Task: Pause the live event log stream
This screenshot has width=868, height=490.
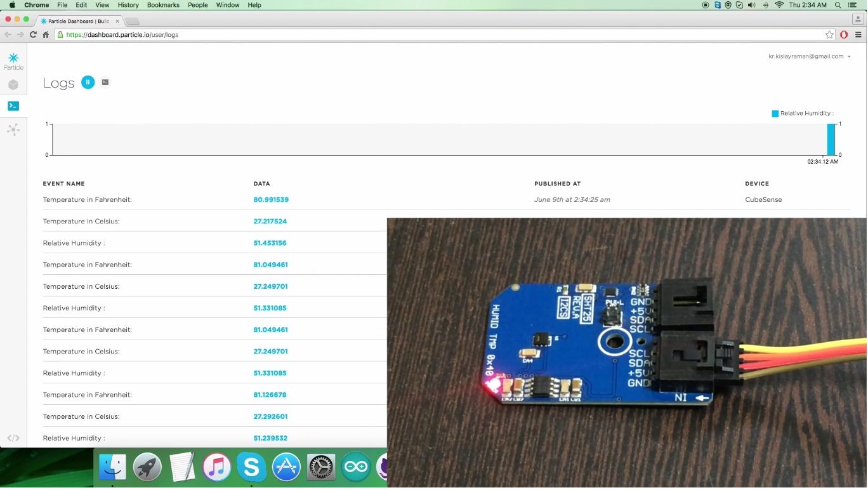Action: point(88,82)
